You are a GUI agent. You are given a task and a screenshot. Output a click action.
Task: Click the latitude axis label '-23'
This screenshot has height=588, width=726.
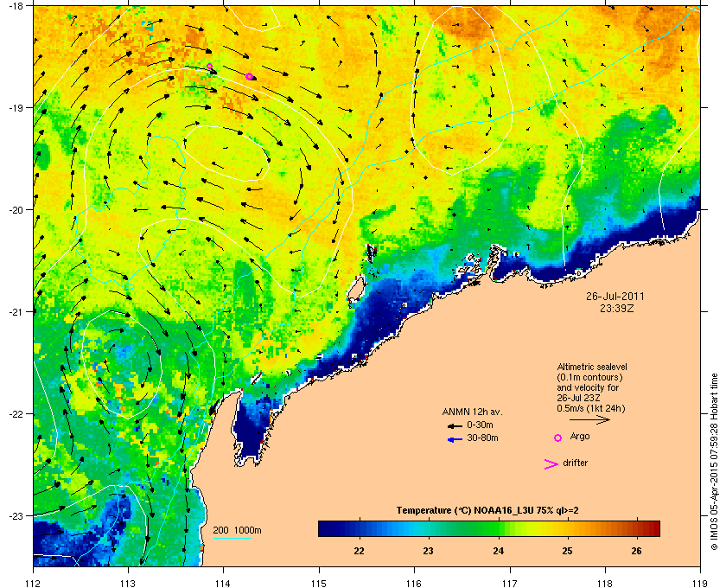tap(16, 515)
